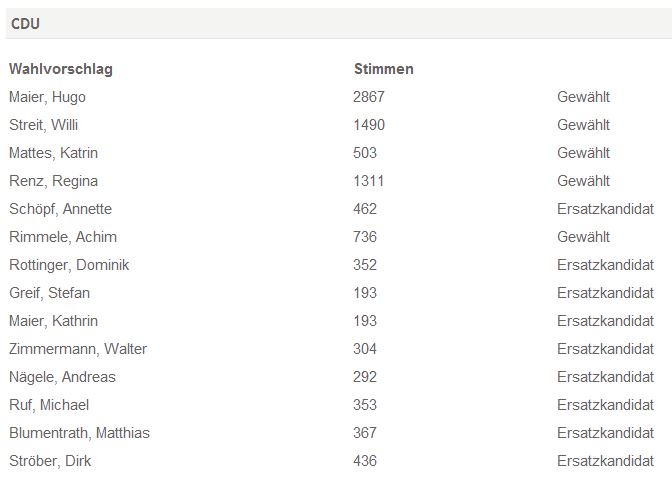
Task: Click candidate name Streit, Willi
Action: 43,125
